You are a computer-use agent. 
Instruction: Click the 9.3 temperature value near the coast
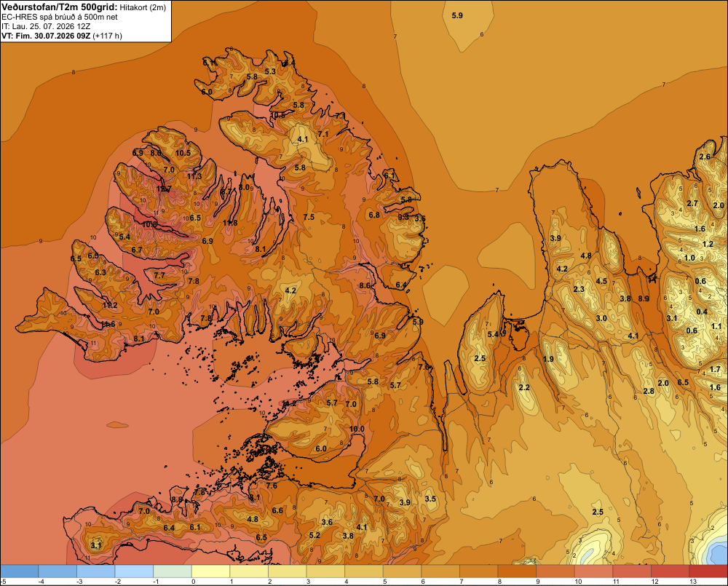pyautogui.click(x=403, y=217)
